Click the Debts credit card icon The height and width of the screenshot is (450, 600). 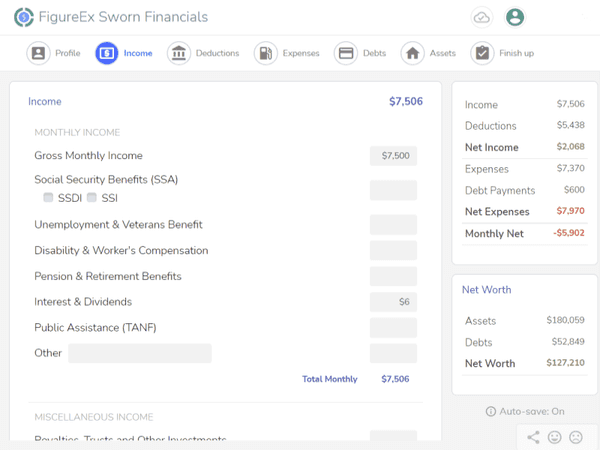click(x=346, y=53)
